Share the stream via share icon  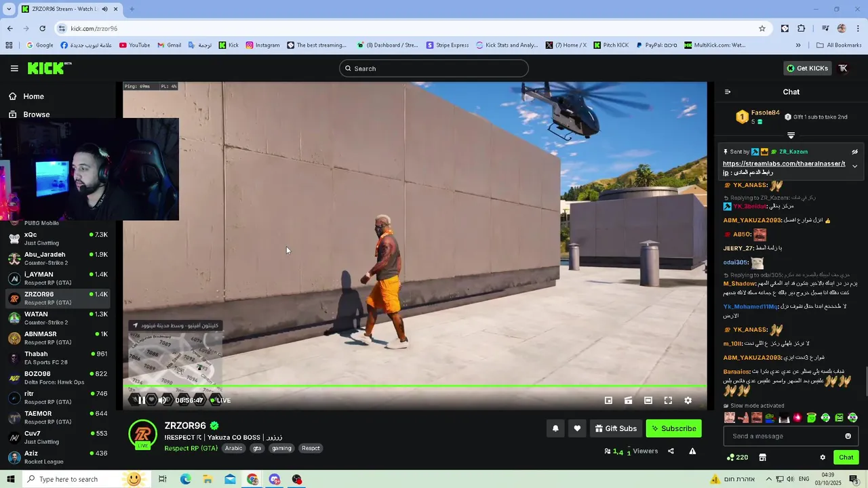tap(671, 451)
